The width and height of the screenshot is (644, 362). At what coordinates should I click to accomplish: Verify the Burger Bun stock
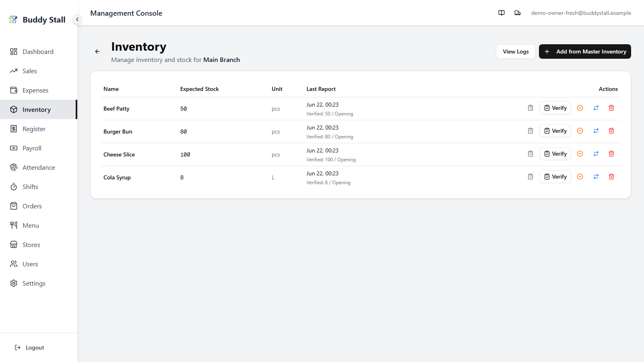pos(555,131)
